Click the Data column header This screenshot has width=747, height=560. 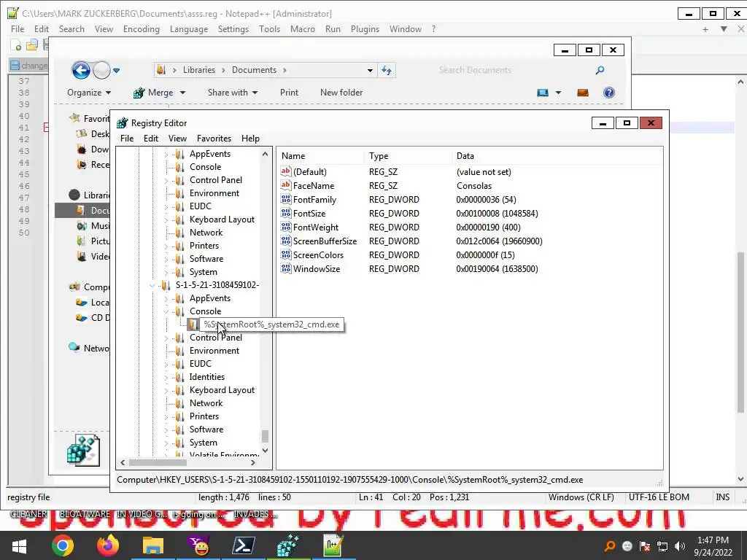557,156
